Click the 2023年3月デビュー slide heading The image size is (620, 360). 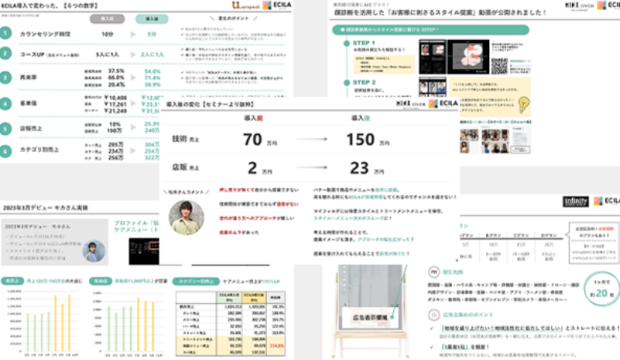pyautogui.click(x=45, y=208)
